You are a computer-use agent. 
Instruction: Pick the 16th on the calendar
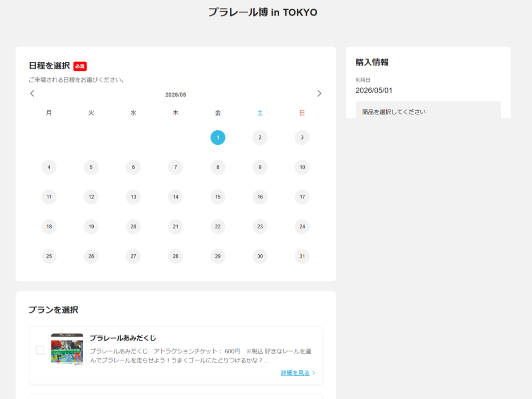pyautogui.click(x=260, y=197)
